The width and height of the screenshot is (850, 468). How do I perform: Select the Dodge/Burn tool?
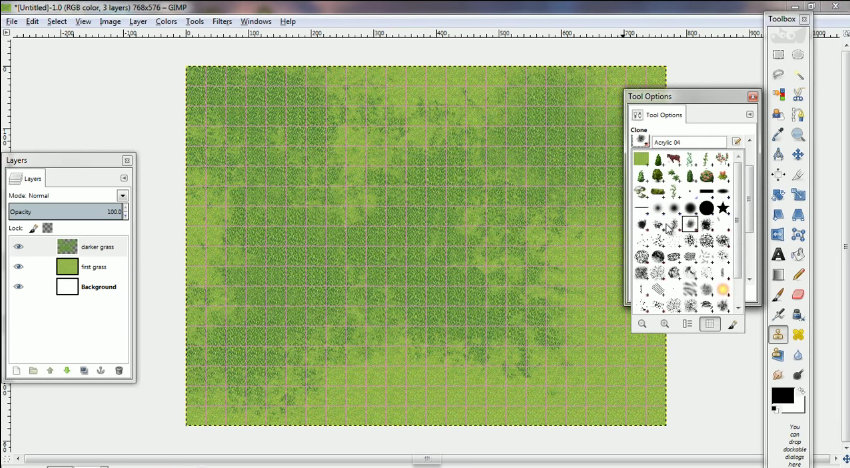click(x=798, y=375)
